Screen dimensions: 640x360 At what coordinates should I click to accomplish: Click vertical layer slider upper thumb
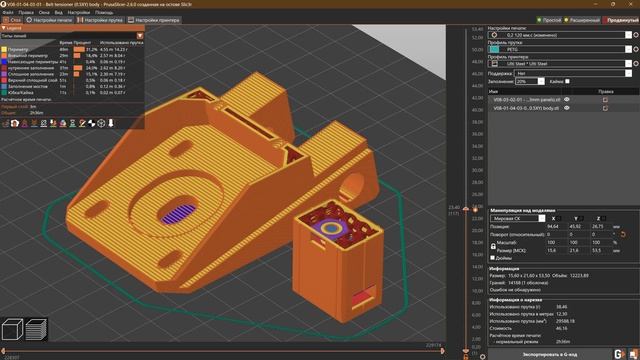466,209
